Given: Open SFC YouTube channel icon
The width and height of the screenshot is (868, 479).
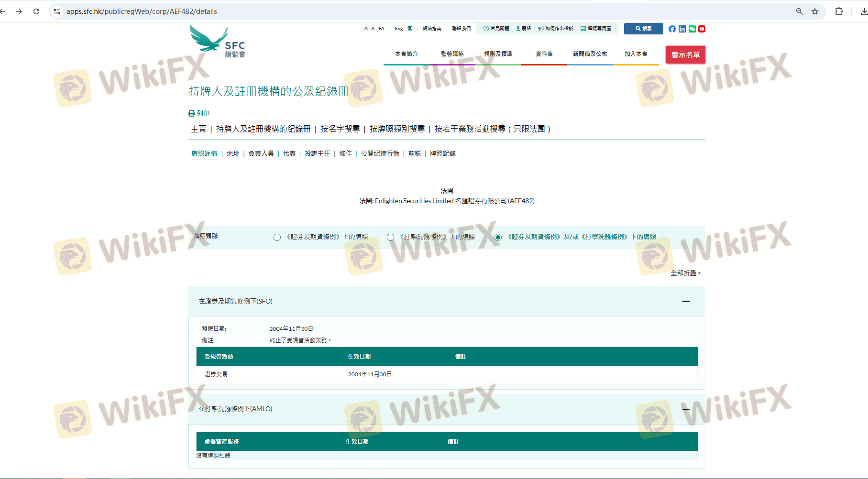Looking at the screenshot, I should pyautogui.click(x=702, y=29).
